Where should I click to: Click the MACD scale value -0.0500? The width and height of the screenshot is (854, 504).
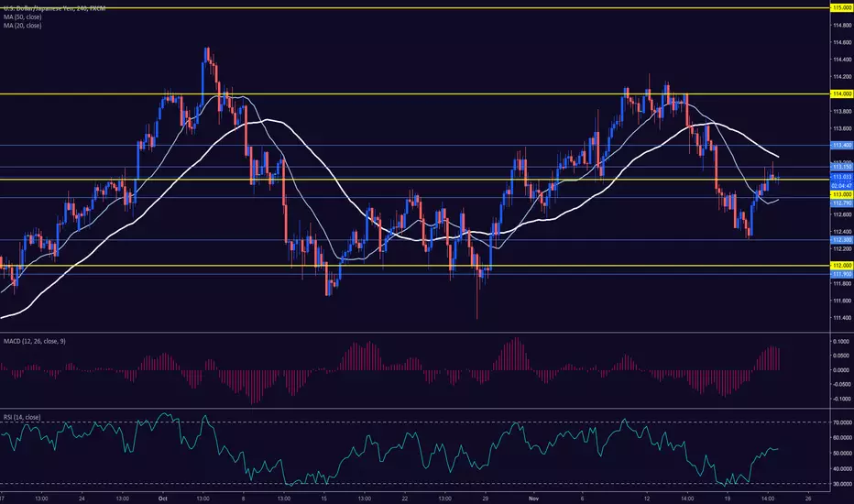(841, 385)
